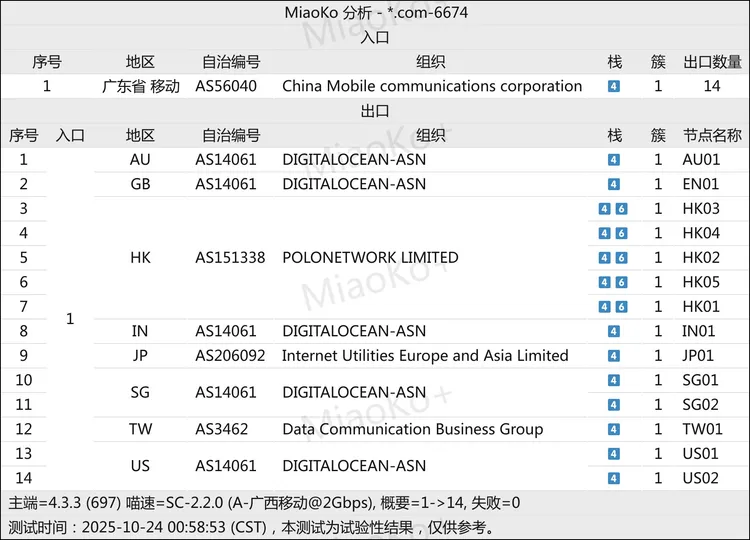Viewport: 750px width, 540px height.
Task: Click the IPv4 badge in the China Mobile entry row
Action: tap(614, 86)
